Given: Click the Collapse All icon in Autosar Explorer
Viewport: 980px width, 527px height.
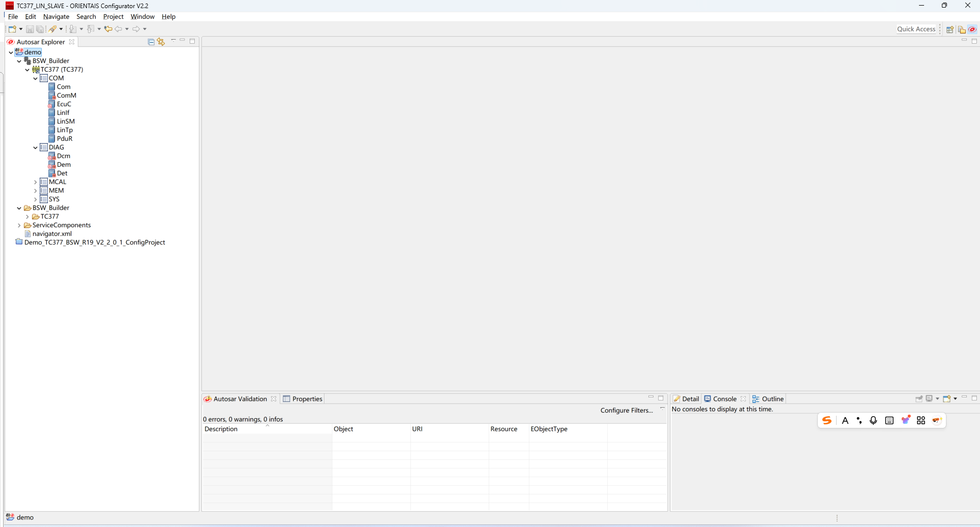Looking at the screenshot, I should (x=151, y=42).
